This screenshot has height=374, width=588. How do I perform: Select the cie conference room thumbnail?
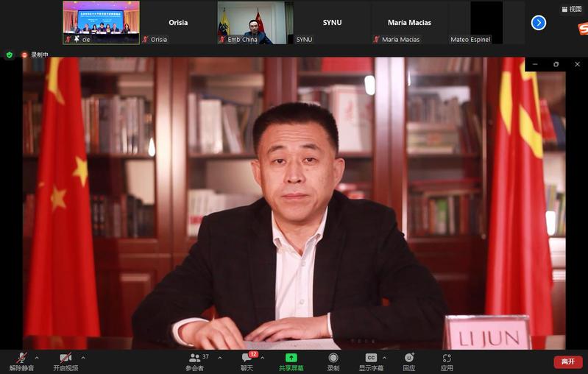101,22
